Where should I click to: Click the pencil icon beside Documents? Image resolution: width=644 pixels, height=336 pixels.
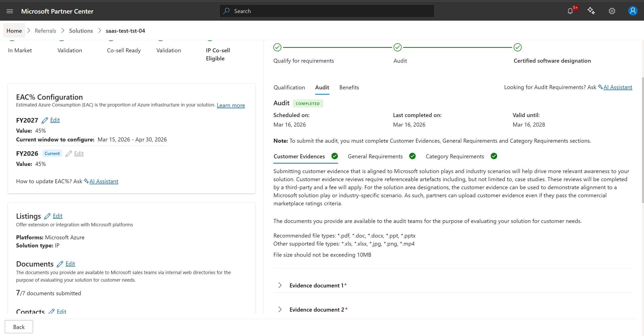coord(60,264)
